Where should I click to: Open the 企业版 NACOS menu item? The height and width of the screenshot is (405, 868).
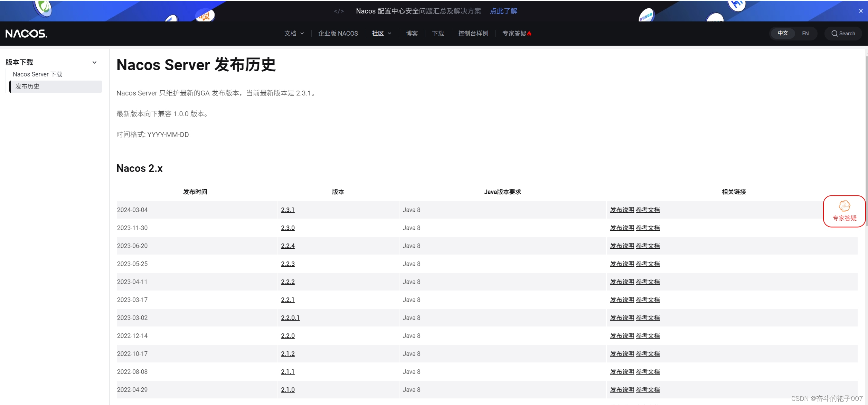coord(338,34)
